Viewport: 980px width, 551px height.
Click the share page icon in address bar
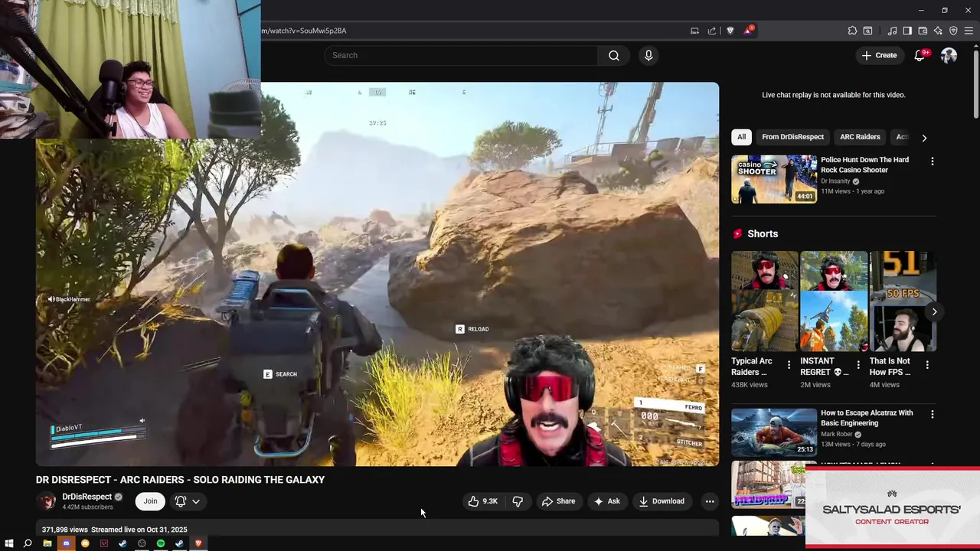pyautogui.click(x=712, y=31)
